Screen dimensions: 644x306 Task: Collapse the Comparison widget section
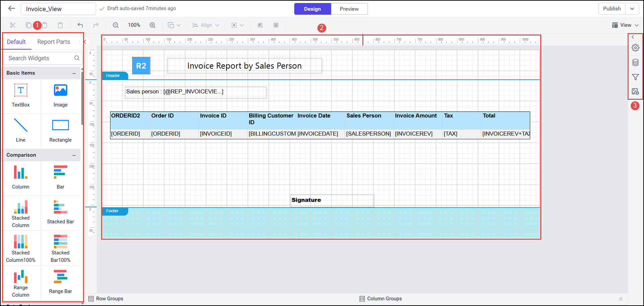(74, 155)
